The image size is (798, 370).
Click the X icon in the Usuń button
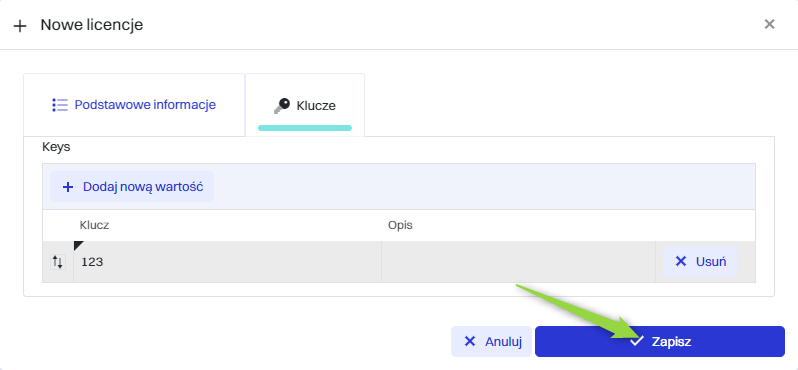click(x=680, y=262)
